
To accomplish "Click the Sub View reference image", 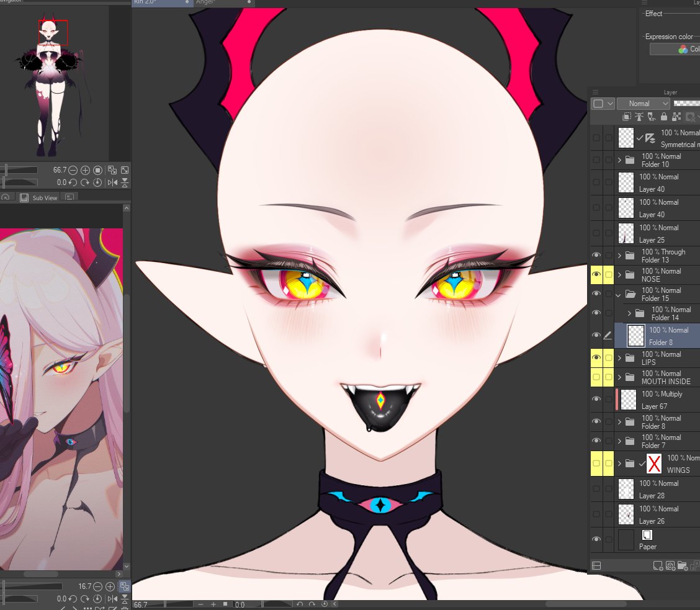I will click(61, 399).
